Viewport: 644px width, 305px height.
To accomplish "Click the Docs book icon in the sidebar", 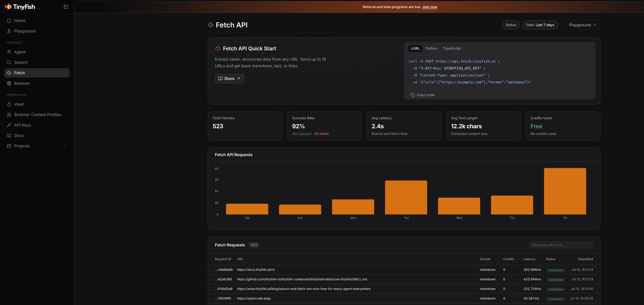I will click(9, 135).
